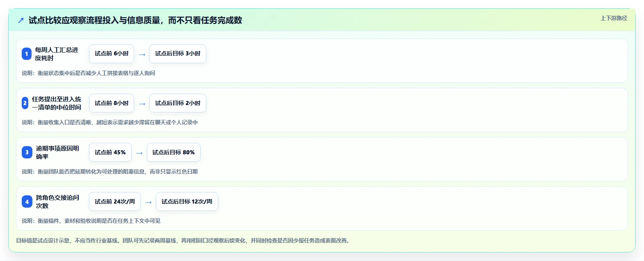The image size is (644, 261).
Task: Click the arrow between 24次/周 and 12次/周
Action: pyautogui.click(x=148, y=202)
